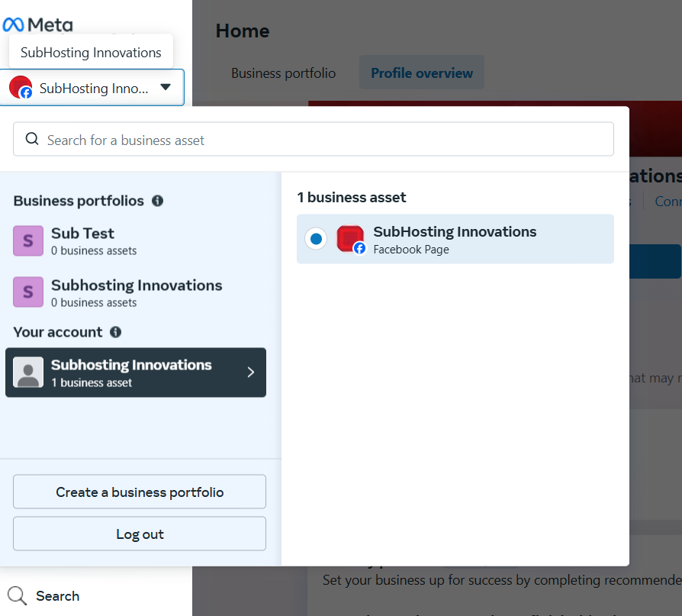
Task: Click the Create a business portfolio button
Action: (x=140, y=492)
